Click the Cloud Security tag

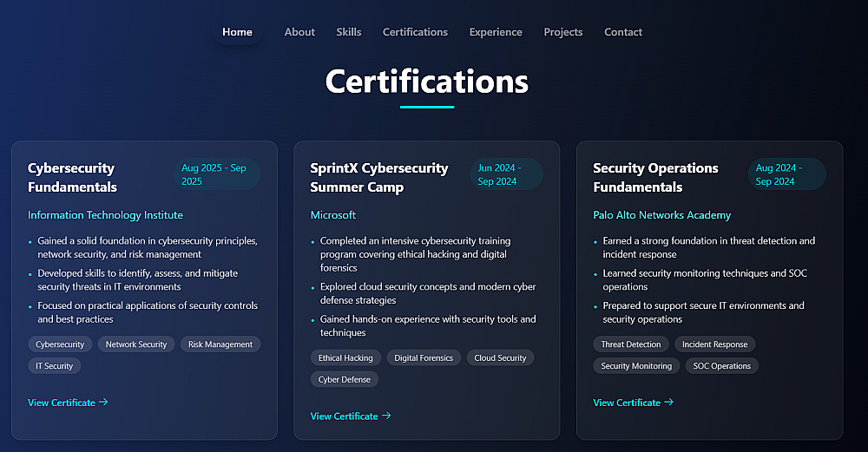[x=500, y=358]
